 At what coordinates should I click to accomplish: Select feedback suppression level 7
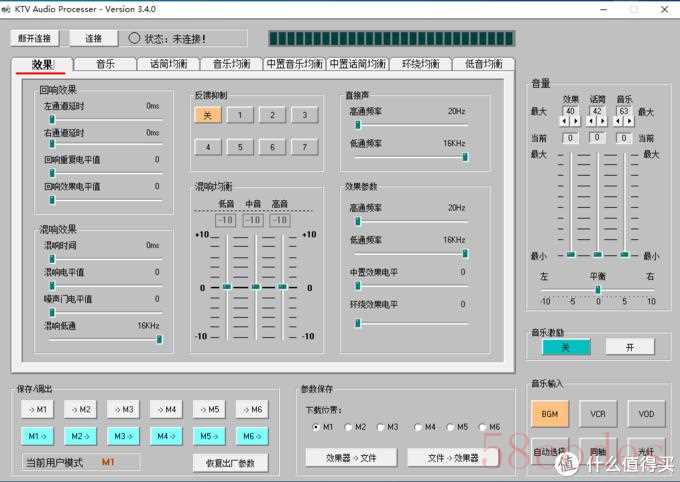point(304,147)
